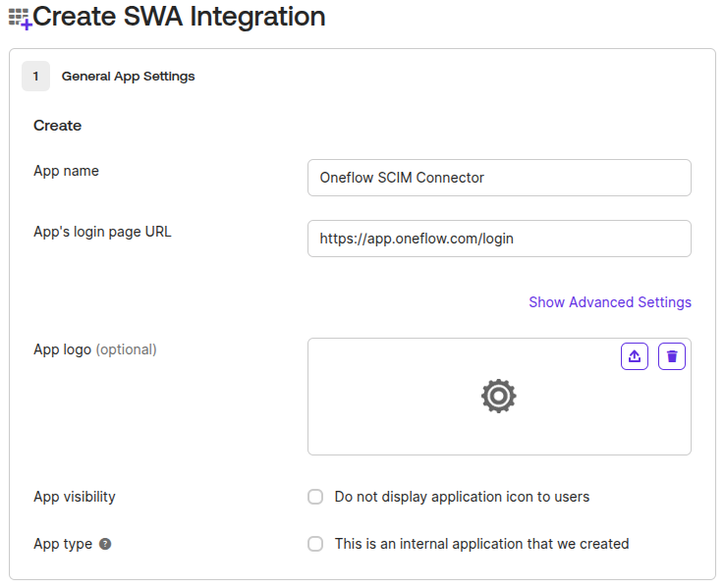
Task: Click the gear placeholder logo image
Action: 498,396
